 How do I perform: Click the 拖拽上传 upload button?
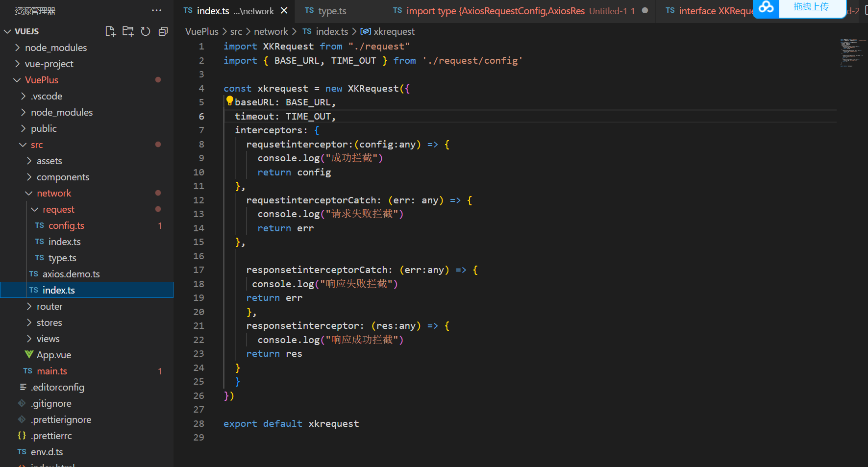(x=811, y=7)
